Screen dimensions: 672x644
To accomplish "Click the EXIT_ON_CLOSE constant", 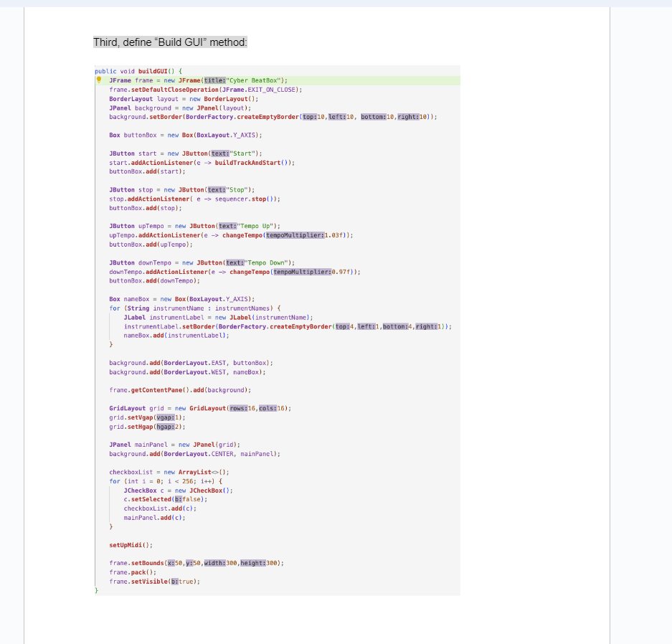I will [264, 89].
